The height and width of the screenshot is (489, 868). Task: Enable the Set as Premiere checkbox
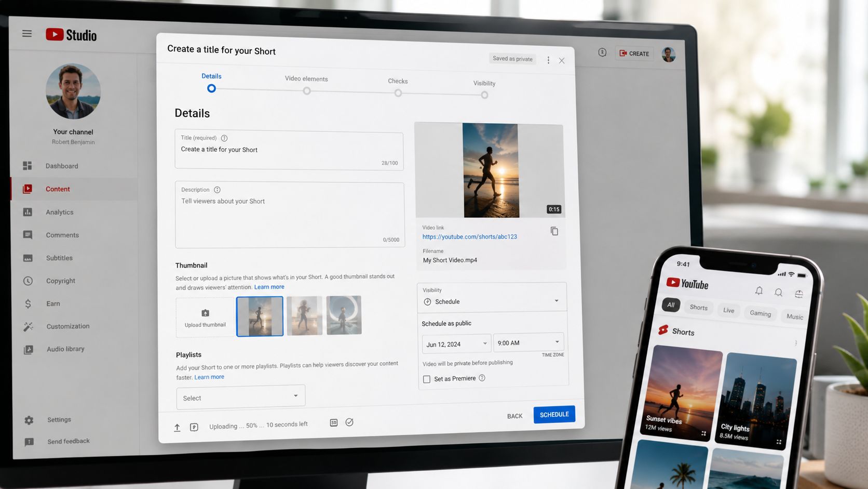[x=427, y=379]
